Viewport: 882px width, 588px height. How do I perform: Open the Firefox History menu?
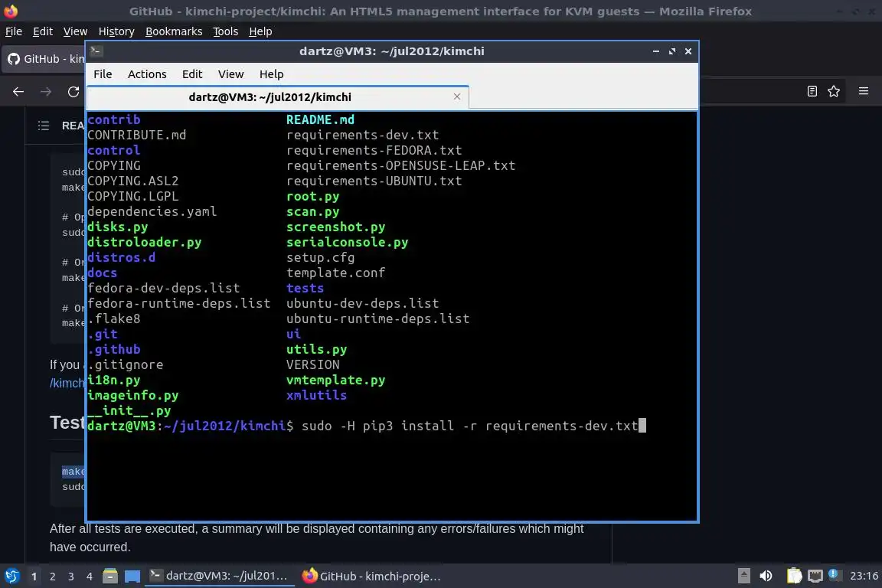click(116, 31)
